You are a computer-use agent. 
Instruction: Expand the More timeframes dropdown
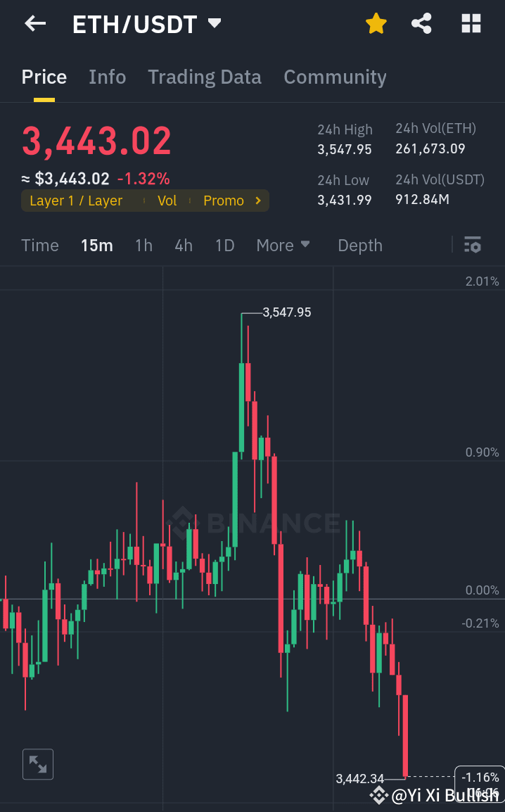(283, 245)
